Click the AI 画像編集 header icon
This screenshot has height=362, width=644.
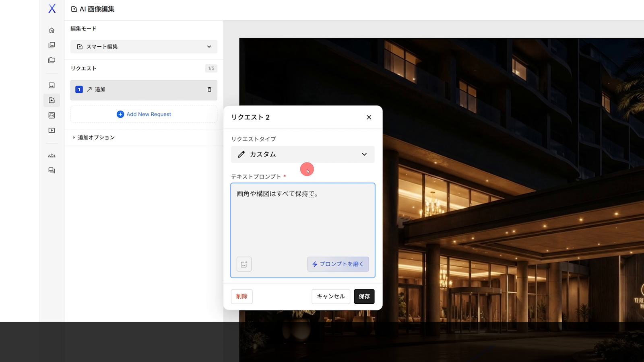74,9
